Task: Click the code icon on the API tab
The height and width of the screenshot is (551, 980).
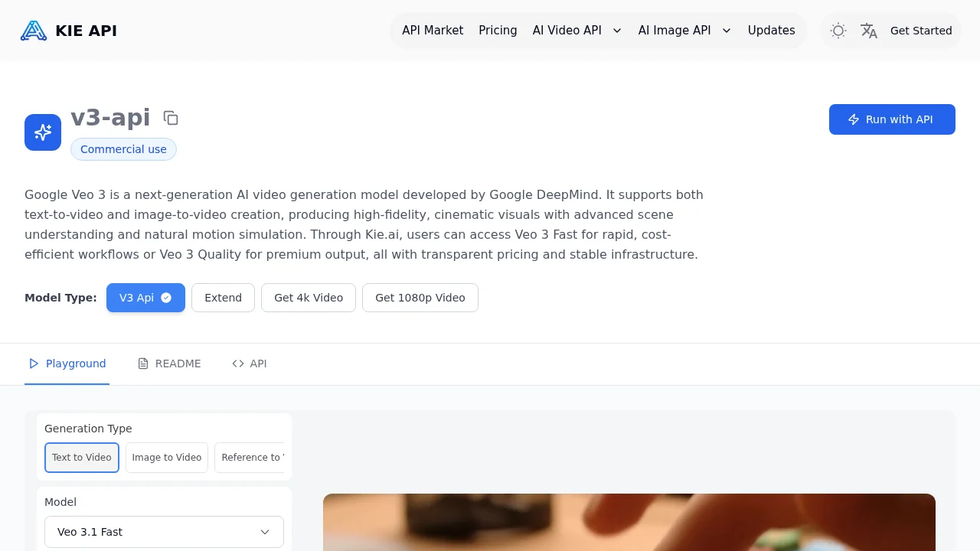Action: point(238,364)
